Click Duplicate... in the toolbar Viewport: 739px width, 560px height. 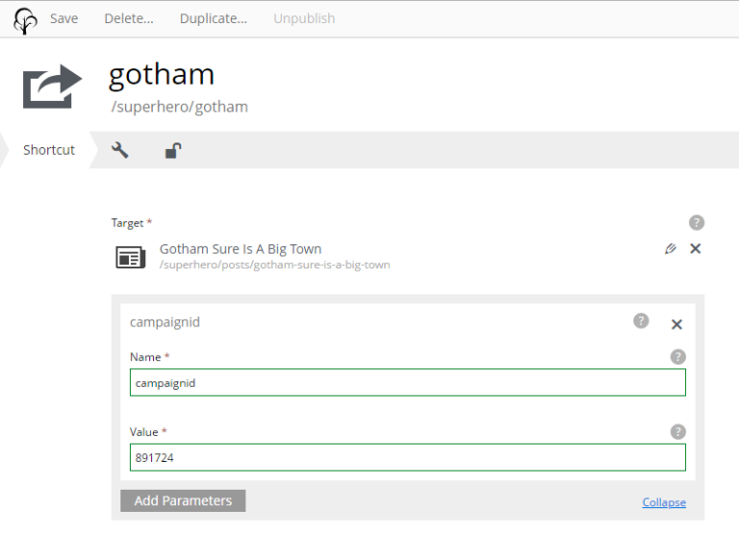[213, 18]
